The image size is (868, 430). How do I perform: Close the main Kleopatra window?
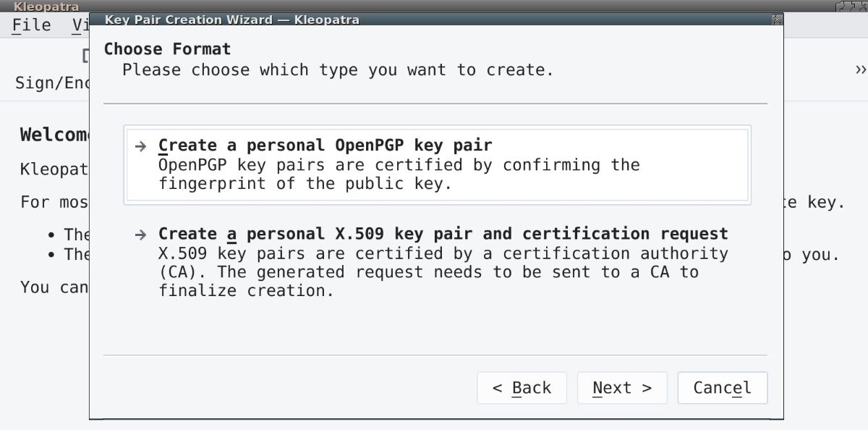point(863,7)
